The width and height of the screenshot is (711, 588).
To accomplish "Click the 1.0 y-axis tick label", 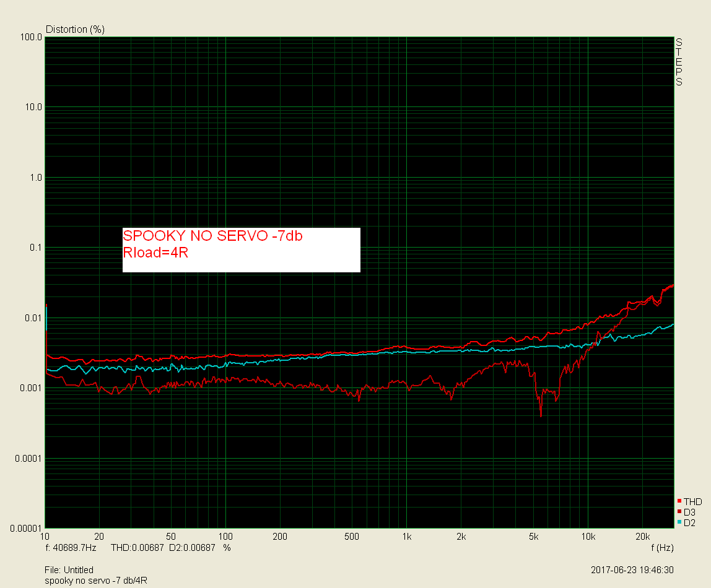I will pyautogui.click(x=36, y=178).
